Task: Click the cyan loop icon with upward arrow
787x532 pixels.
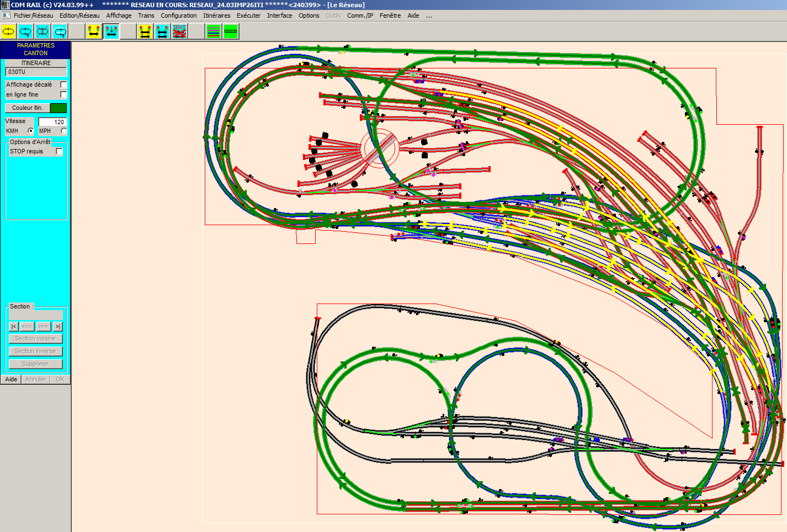Action: coord(25,31)
